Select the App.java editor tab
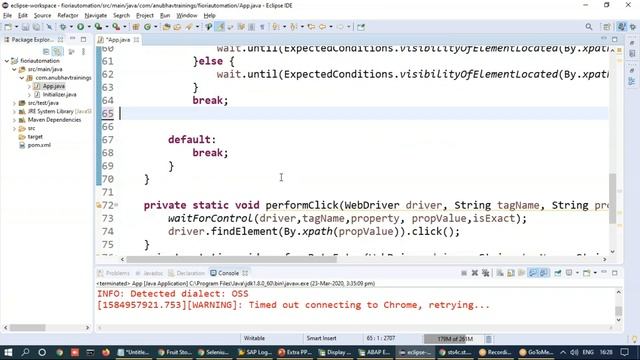Viewport: 640px width, 360px height. click(118, 40)
